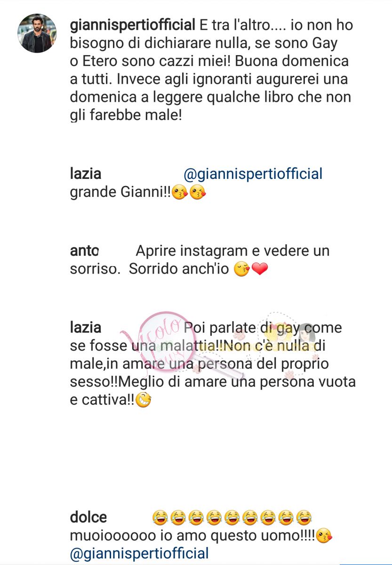Follow @giannispertiofficial mention in lazia's reply
The height and width of the screenshot is (565, 392).
click(x=253, y=174)
